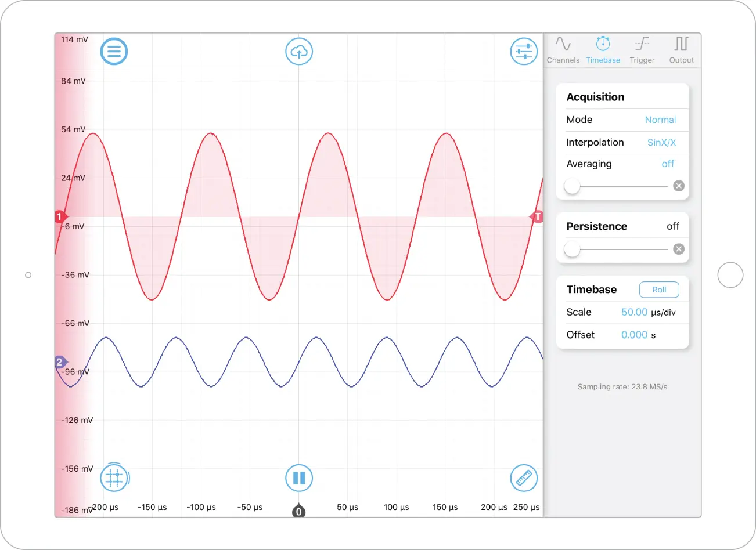Pause the acquisition
756x550 pixels.
pyautogui.click(x=299, y=478)
